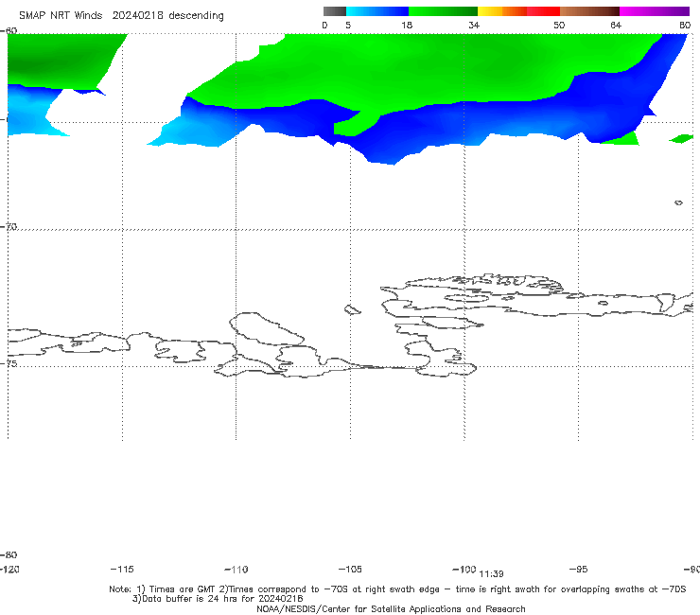Click the red section of the color bar
The width and height of the screenshot is (700, 615).
pyautogui.click(x=543, y=11)
